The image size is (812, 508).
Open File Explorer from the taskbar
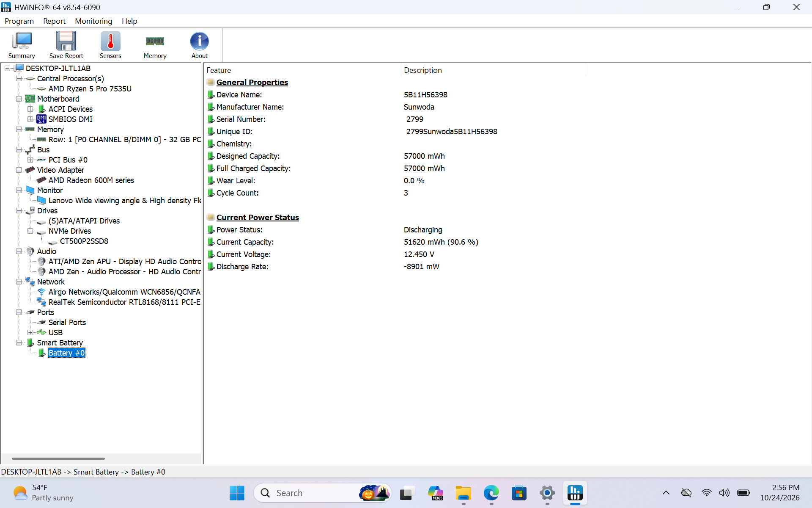463,493
